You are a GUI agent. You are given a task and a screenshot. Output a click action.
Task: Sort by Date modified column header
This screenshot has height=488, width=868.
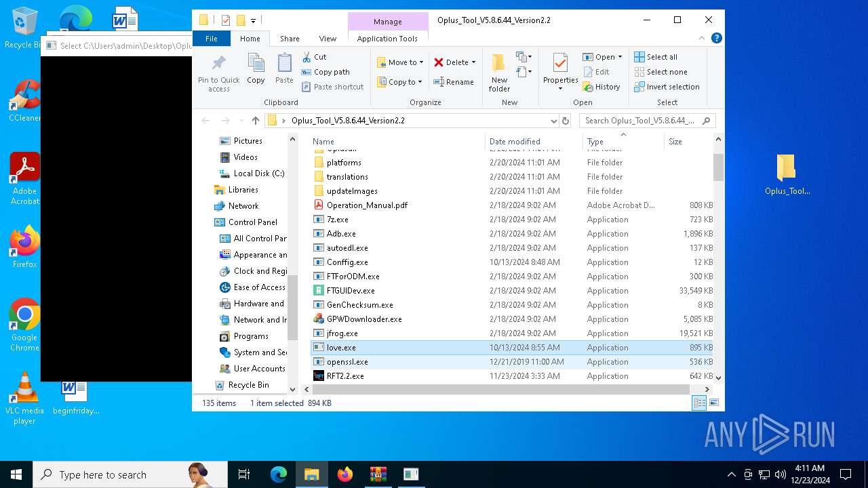click(x=534, y=142)
